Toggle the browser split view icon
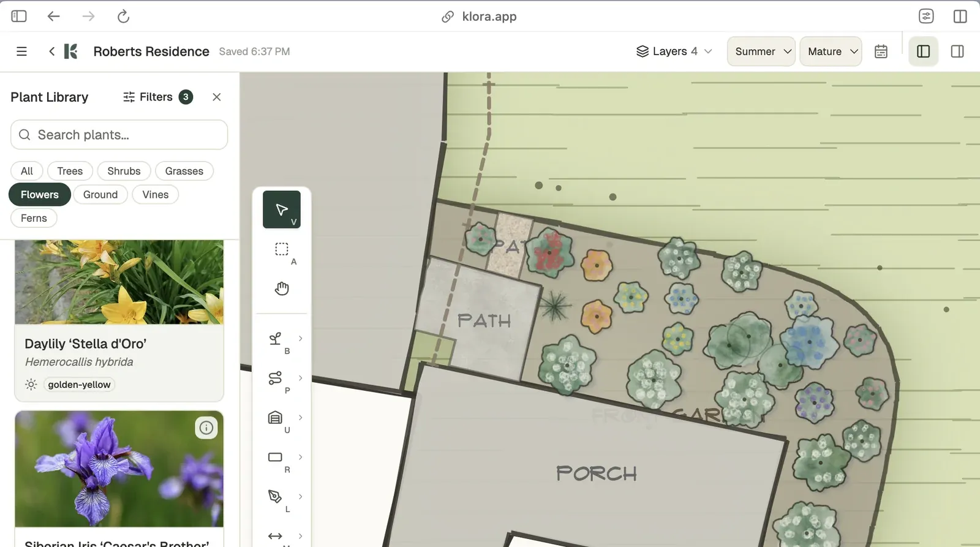Image resolution: width=980 pixels, height=547 pixels. pos(960,17)
